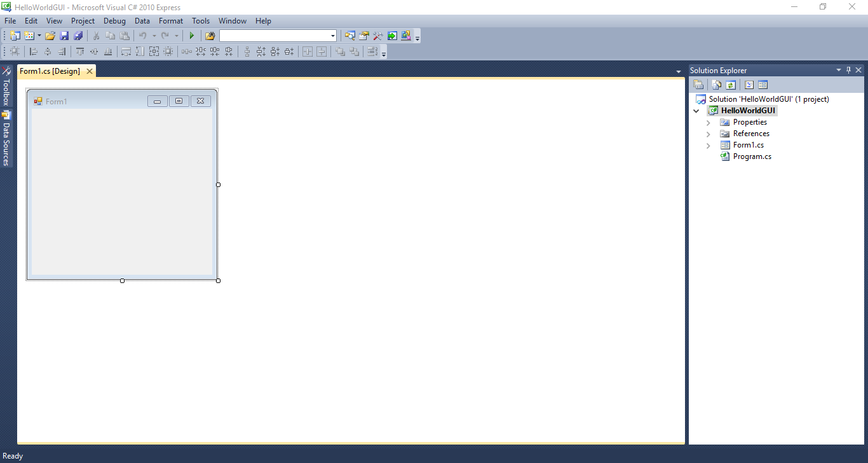The height and width of the screenshot is (463, 868).
Task: Click the Align to Grid icon
Action: pos(15,52)
